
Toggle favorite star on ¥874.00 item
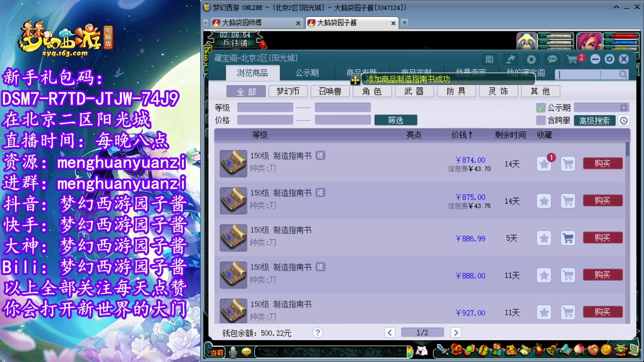544,164
